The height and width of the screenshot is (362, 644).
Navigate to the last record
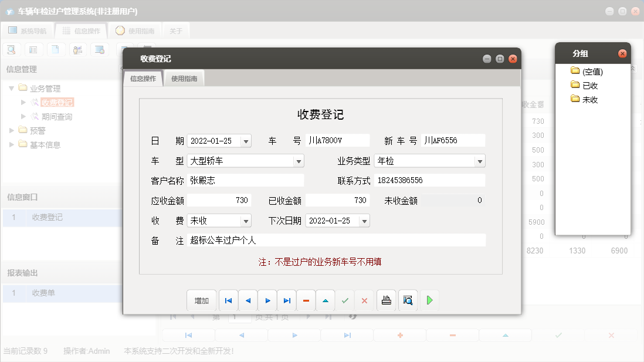287,300
